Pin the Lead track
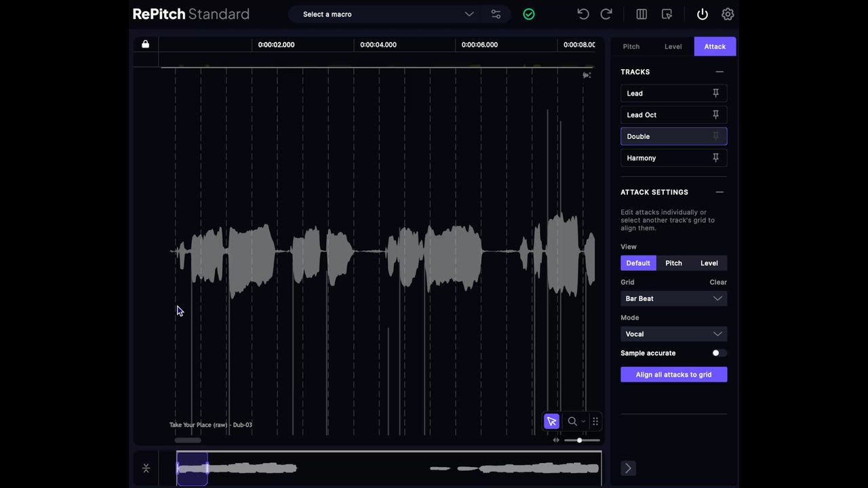Viewport: 868px width, 488px height. pos(715,94)
